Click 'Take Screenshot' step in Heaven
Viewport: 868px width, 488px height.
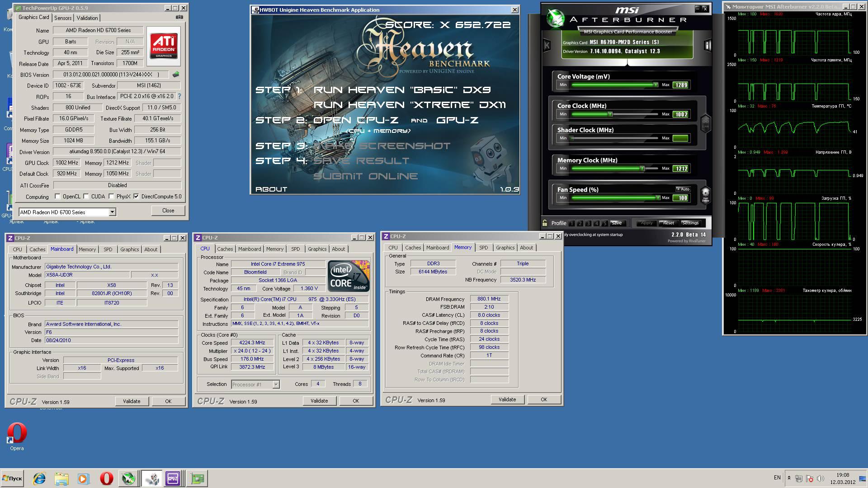pyautogui.click(x=382, y=145)
